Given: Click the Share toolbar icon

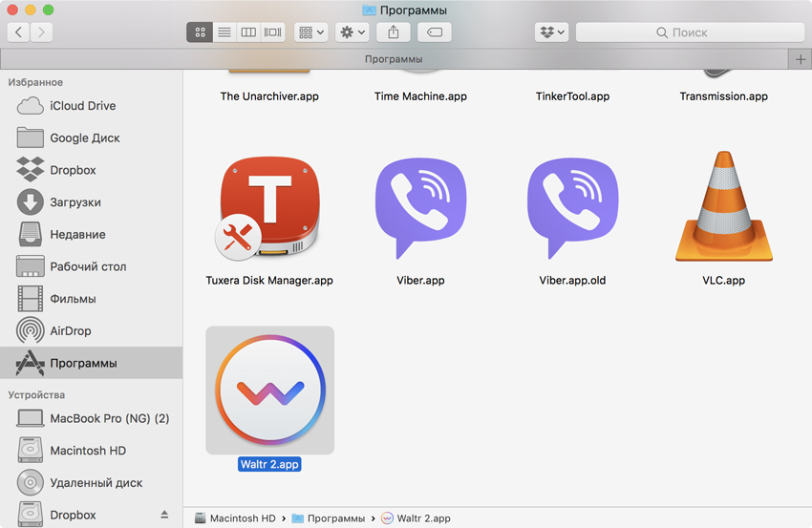Looking at the screenshot, I should 394,32.
